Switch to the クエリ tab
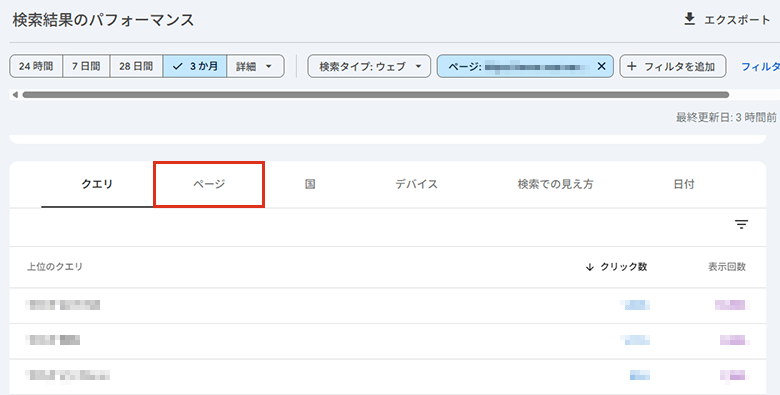780x395 pixels. click(x=97, y=184)
